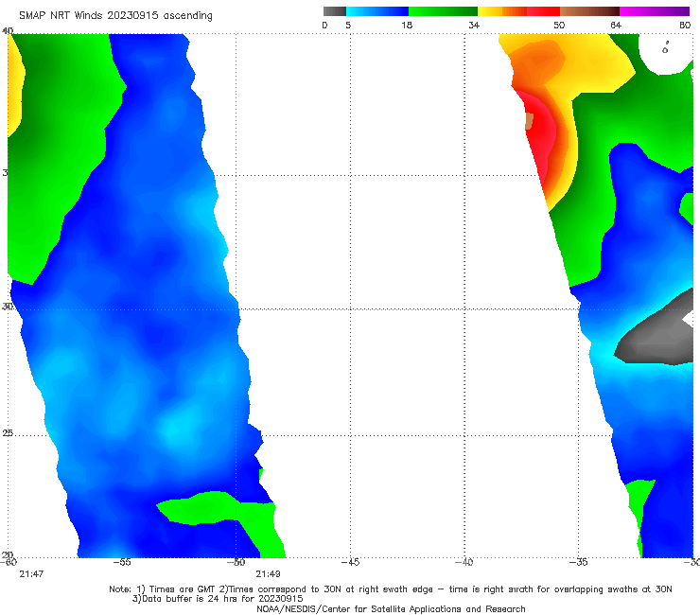
Task: Click the NOAA/NESDIS credit line
Action: coord(391,608)
